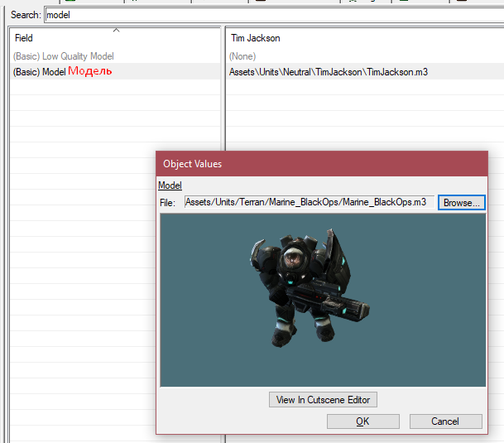The width and height of the screenshot is (504, 443).
Task: Confirm with the OK button
Action: tap(363, 421)
